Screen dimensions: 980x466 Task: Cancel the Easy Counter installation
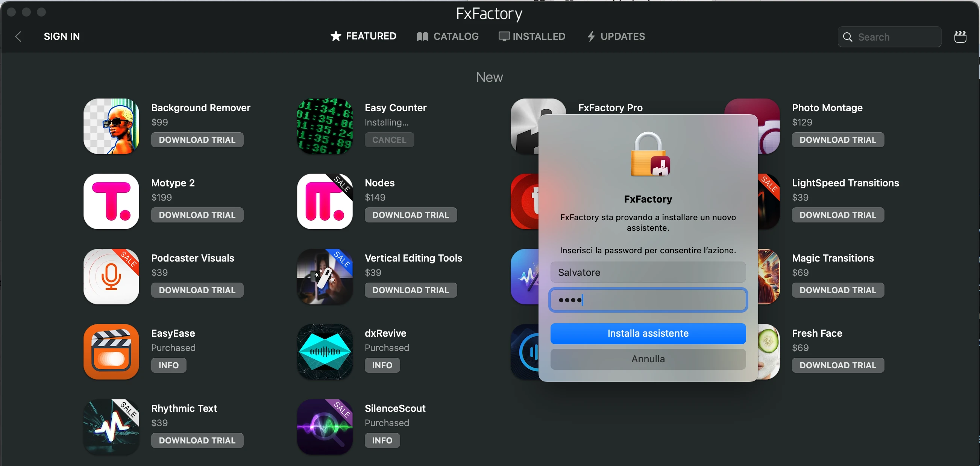point(389,140)
